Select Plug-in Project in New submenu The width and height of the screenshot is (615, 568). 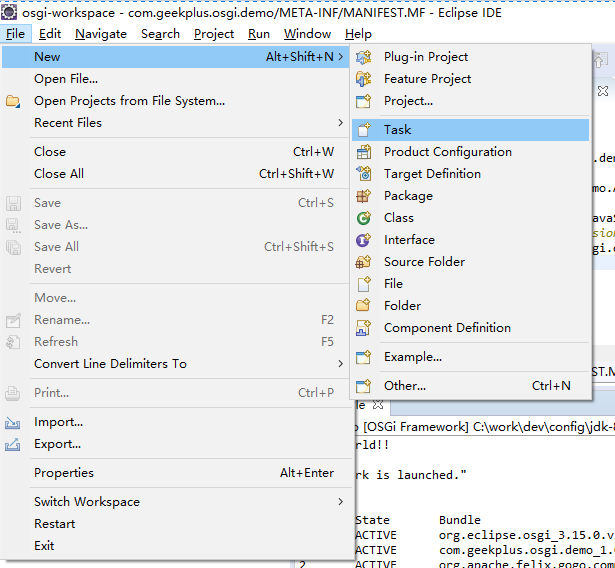click(470, 57)
